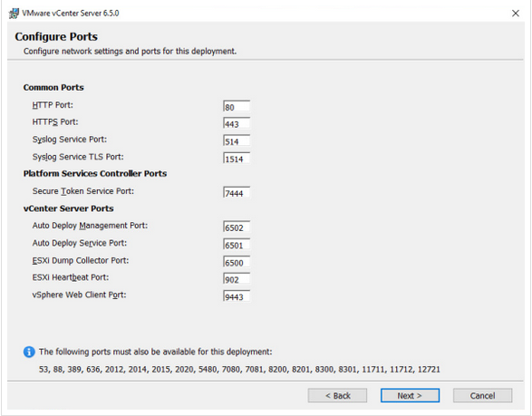Screen dimensions: 532x416
Task: Click the Auto Deploy Service Port label
Action: coord(80,243)
